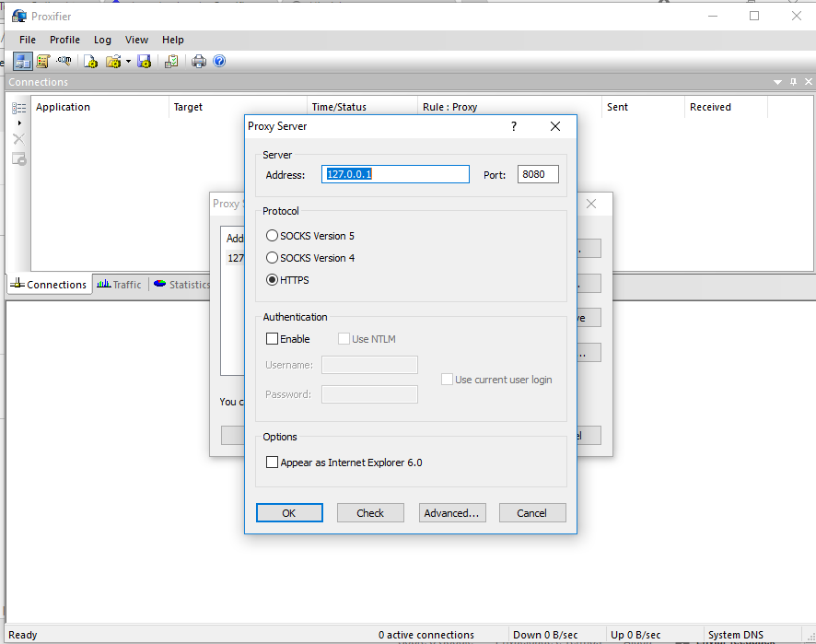Click the printer icon in toolbar
This screenshot has height=644, width=816.
tap(199, 62)
